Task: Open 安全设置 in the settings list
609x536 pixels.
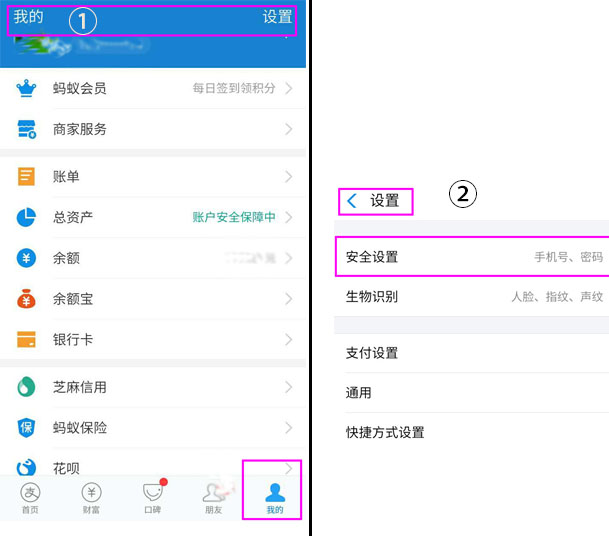Action: pyautogui.click(x=472, y=257)
